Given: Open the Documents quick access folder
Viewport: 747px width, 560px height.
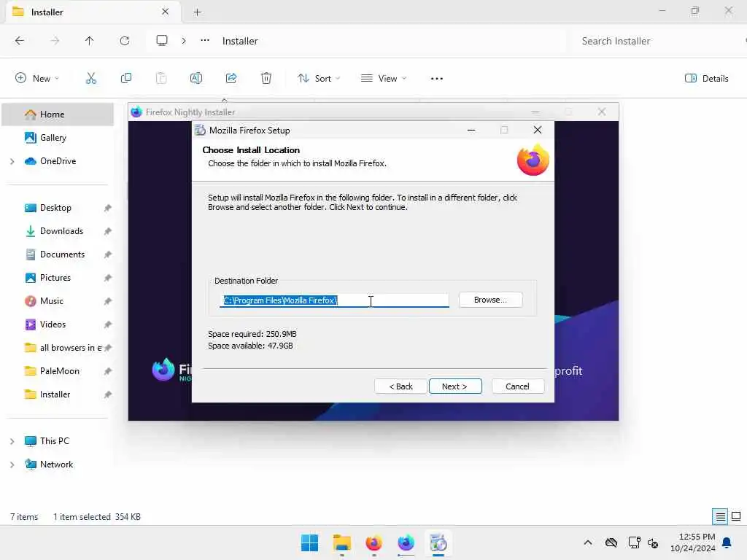Looking at the screenshot, I should pyautogui.click(x=62, y=254).
